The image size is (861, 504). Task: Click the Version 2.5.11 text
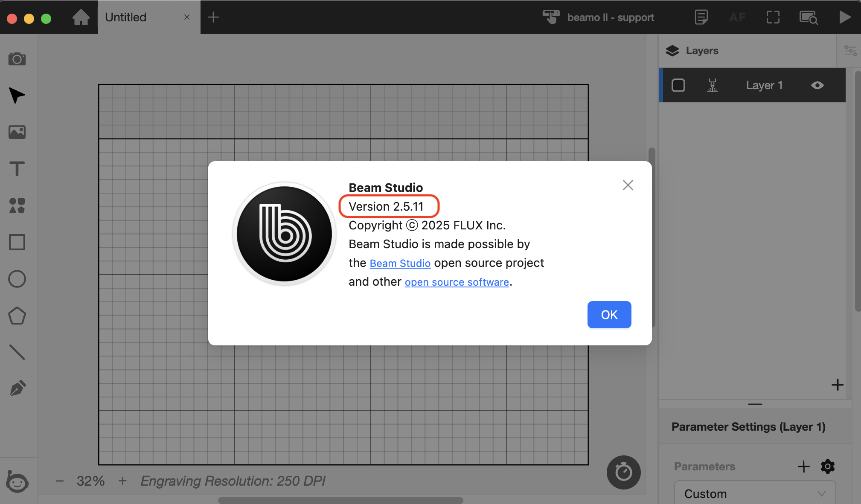(386, 206)
